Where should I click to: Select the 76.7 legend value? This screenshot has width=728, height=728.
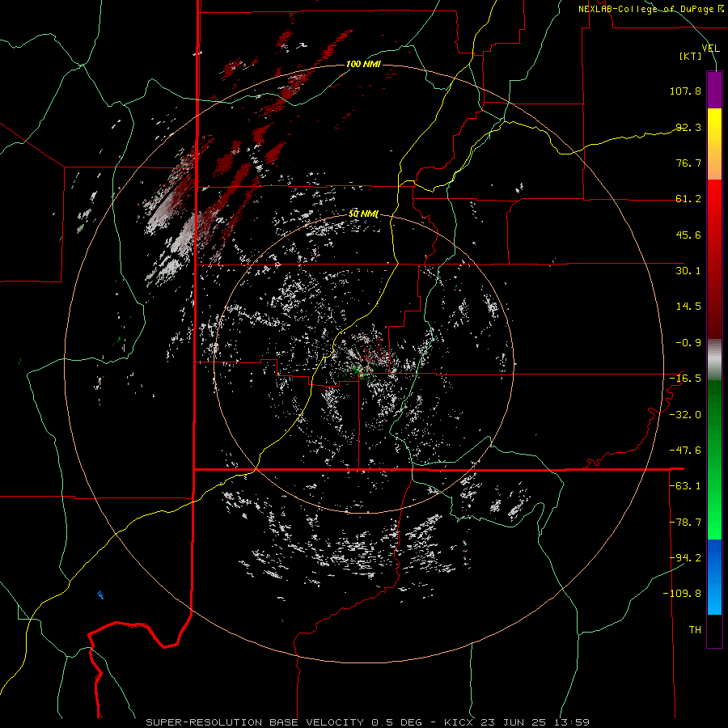[x=688, y=163]
